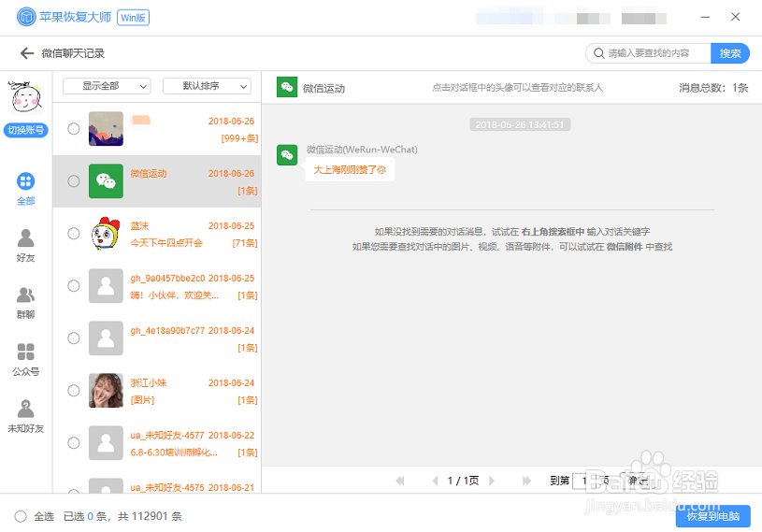Click the 今天下午四点开会 message preview

click(166, 243)
